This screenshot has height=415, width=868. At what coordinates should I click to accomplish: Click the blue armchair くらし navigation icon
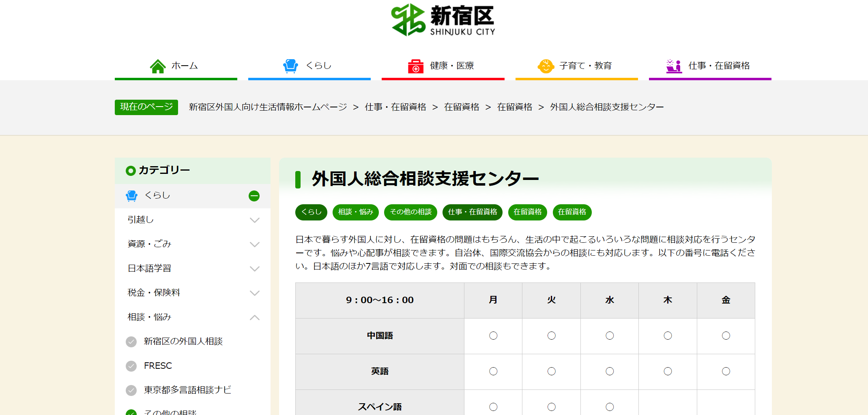click(x=290, y=66)
